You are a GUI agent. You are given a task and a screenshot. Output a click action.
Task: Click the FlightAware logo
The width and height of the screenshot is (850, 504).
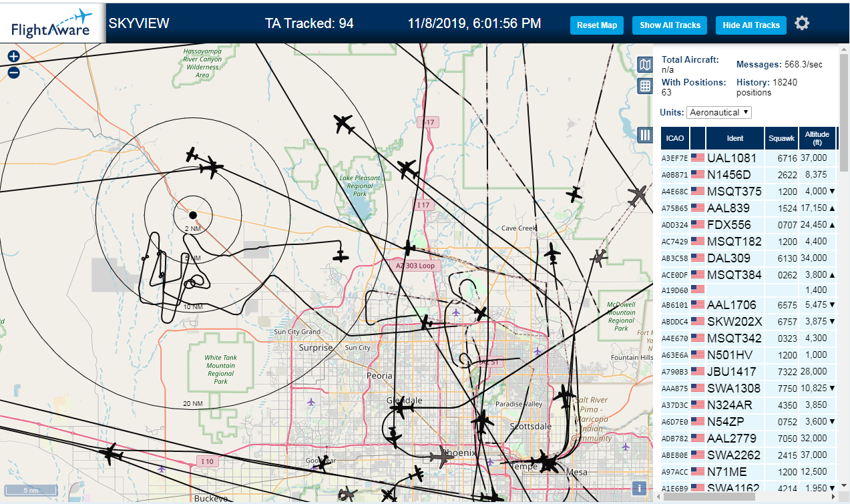(x=52, y=23)
